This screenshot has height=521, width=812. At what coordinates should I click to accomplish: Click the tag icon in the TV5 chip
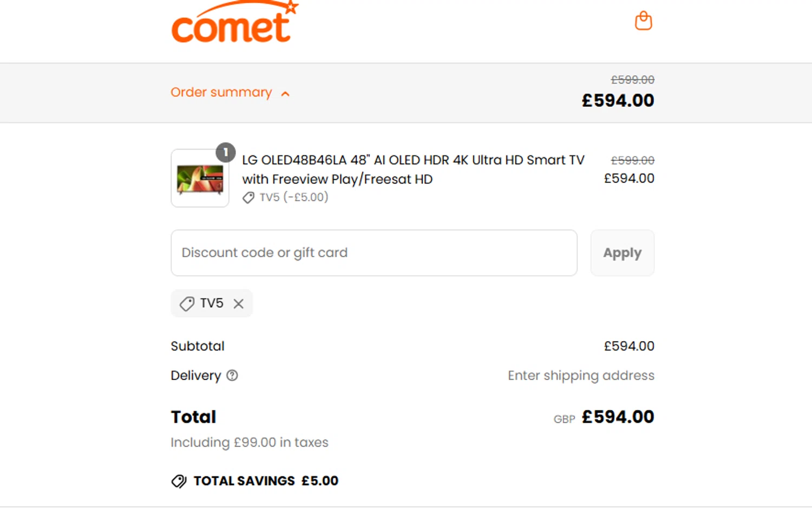[x=187, y=304]
